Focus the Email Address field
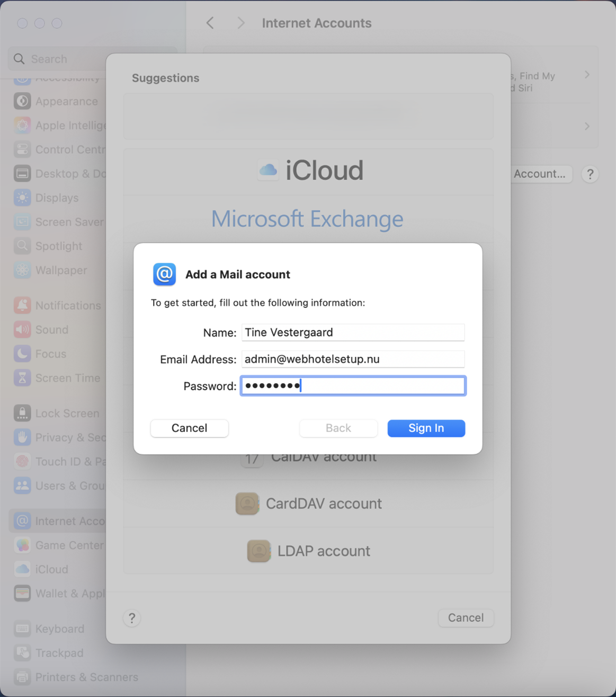616x697 pixels. [353, 359]
